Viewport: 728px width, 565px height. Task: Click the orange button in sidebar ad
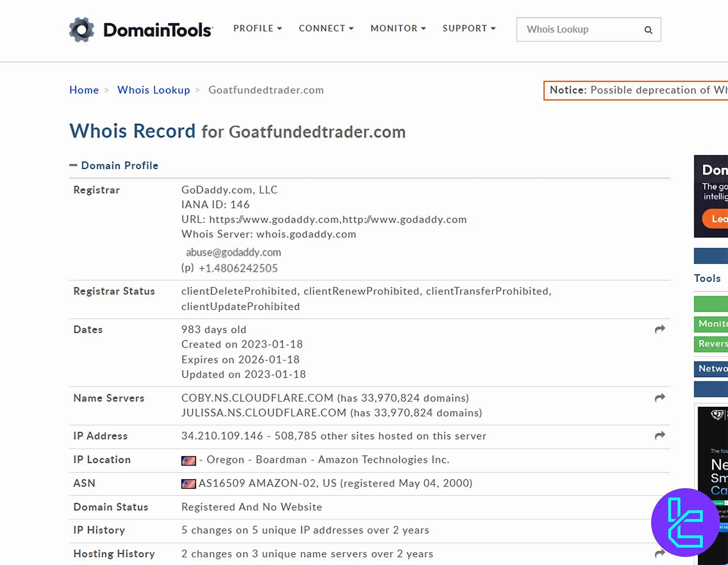(715, 219)
